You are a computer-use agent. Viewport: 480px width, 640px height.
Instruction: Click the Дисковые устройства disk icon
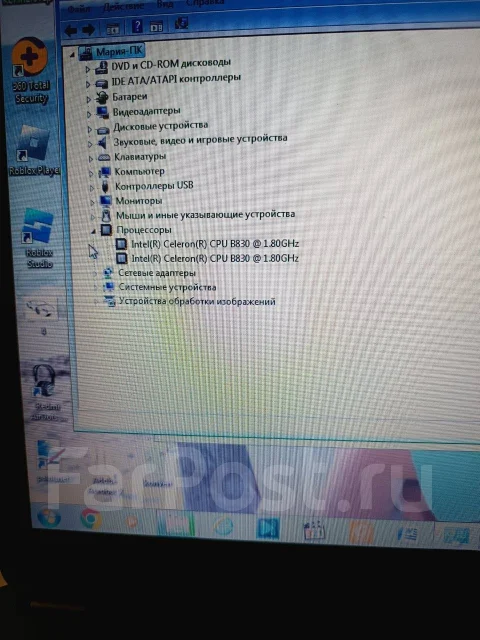point(103,129)
